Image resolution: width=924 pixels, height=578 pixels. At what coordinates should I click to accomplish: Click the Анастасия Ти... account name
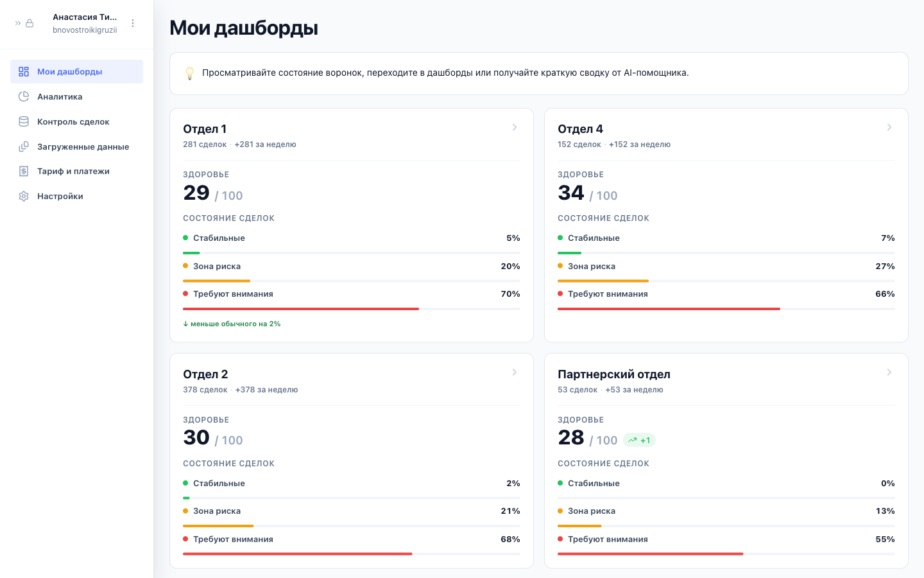tap(85, 17)
